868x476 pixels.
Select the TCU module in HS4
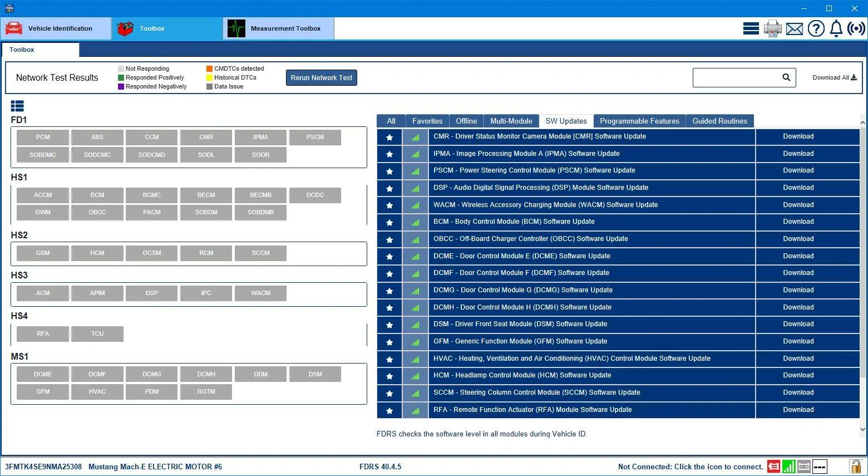[97, 333]
